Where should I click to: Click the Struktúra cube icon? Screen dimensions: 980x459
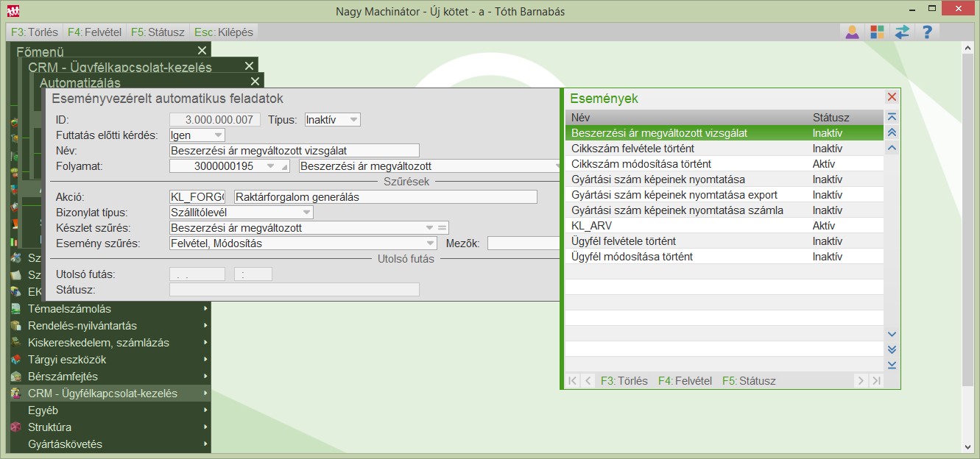pyautogui.click(x=16, y=427)
